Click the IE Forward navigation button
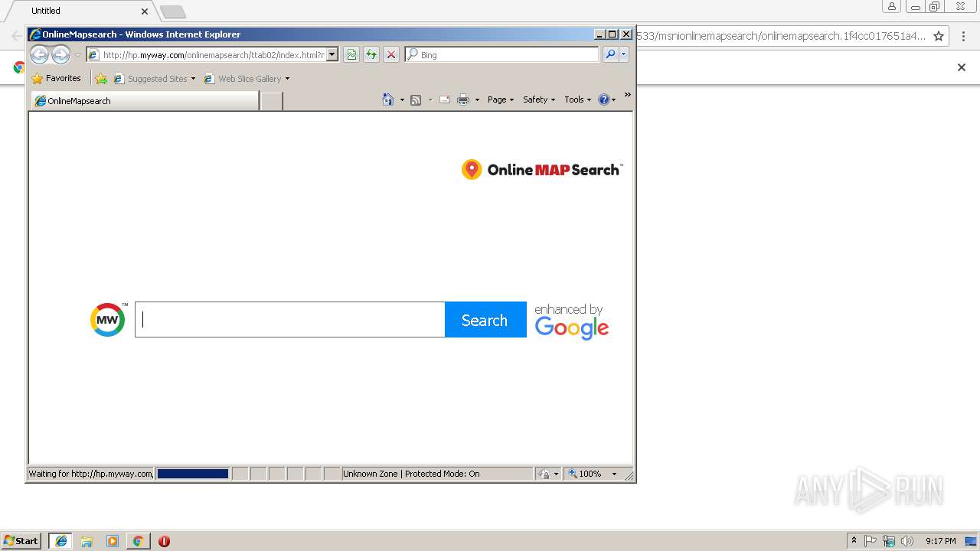 [x=60, y=54]
